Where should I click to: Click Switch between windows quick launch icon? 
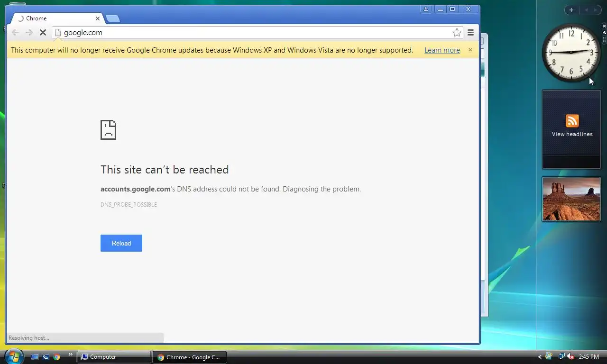46,357
